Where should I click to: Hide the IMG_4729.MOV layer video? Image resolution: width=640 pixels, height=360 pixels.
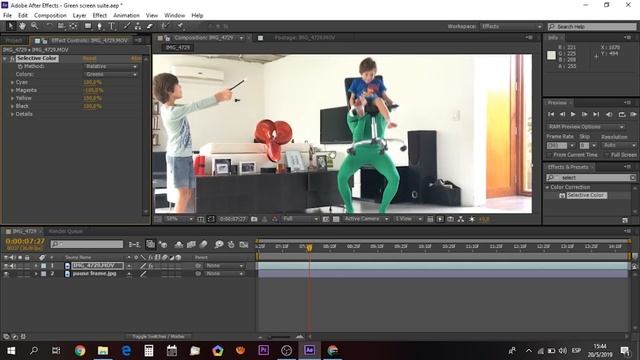[x=6, y=266]
